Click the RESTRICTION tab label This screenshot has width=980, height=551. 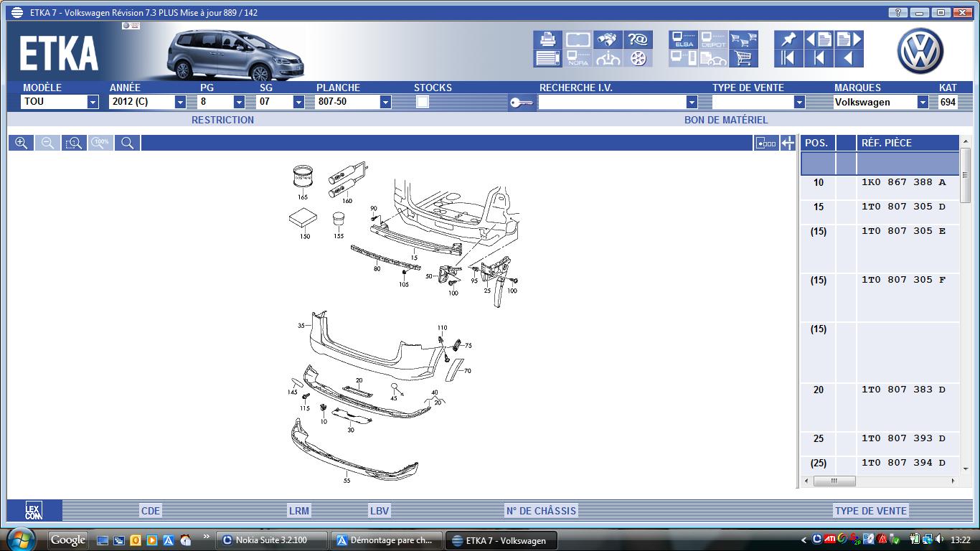pos(222,120)
